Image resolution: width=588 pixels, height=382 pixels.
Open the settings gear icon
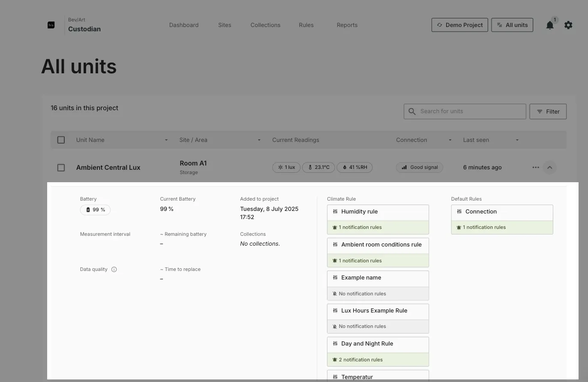(568, 25)
